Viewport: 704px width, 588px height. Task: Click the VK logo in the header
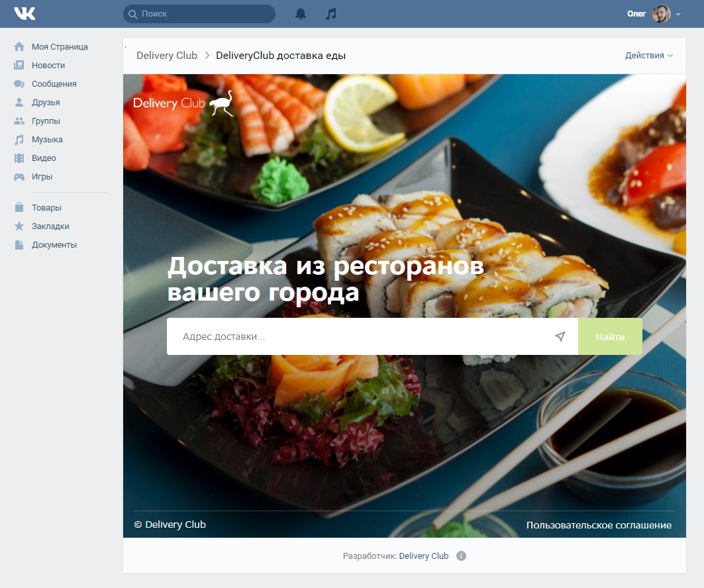coord(25,13)
